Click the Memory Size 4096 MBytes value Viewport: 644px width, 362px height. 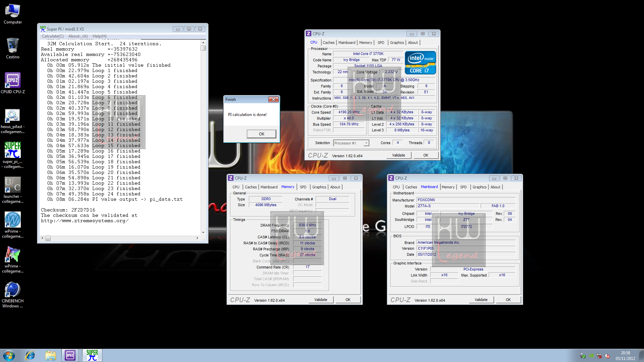(266, 205)
